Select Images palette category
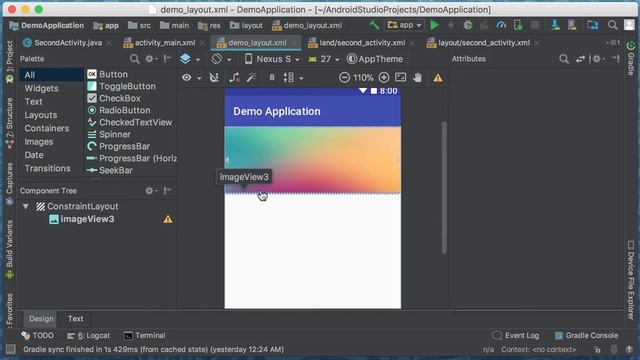Image resolution: width=640 pixels, height=360 pixels. click(38, 142)
